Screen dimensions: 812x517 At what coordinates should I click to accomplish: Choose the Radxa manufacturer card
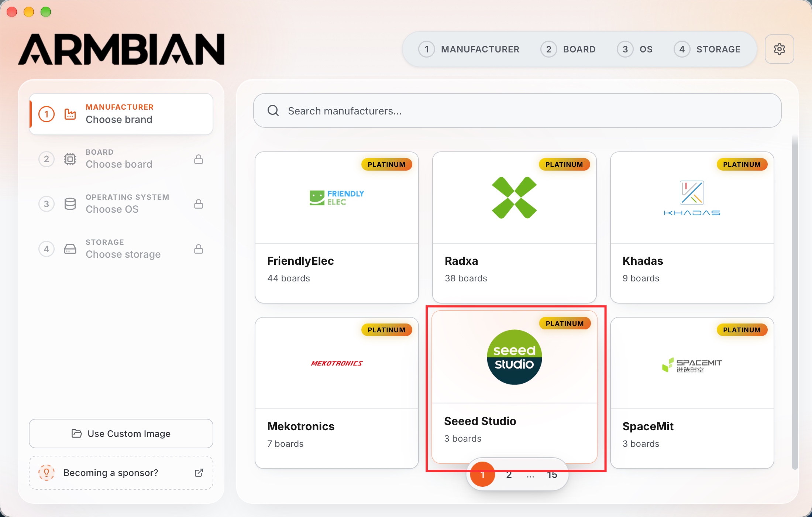pyautogui.click(x=515, y=227)
